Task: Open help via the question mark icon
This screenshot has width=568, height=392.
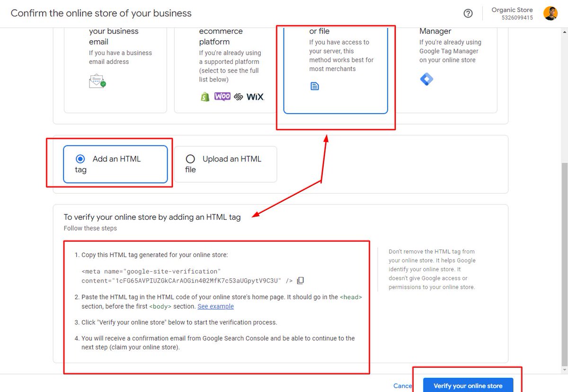Action: 468,13
